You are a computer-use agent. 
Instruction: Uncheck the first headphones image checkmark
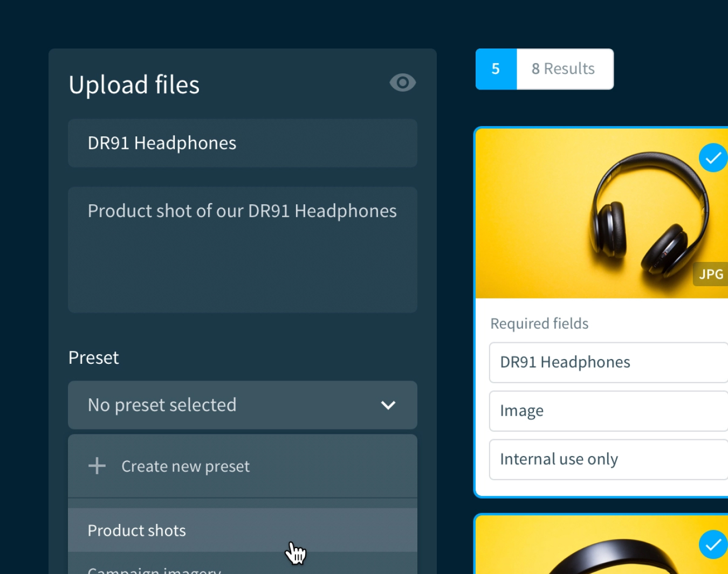(713, 157)
